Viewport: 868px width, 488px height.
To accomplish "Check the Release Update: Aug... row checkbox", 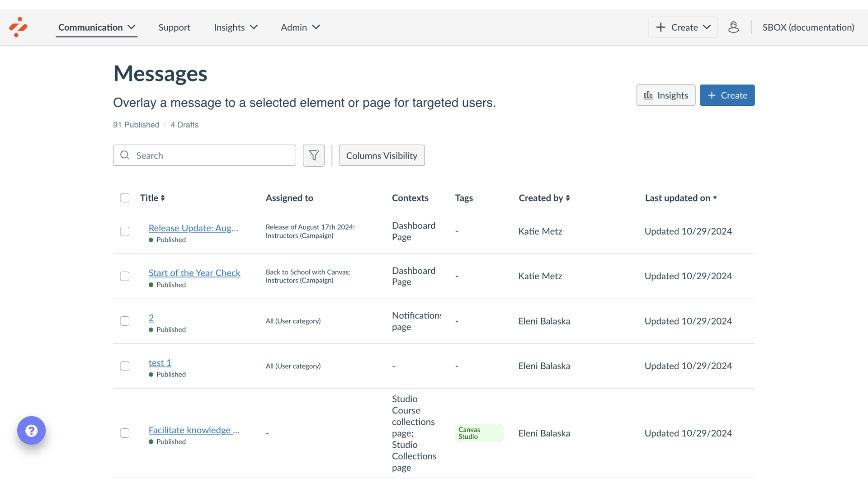I will click(x=125, y=231).
